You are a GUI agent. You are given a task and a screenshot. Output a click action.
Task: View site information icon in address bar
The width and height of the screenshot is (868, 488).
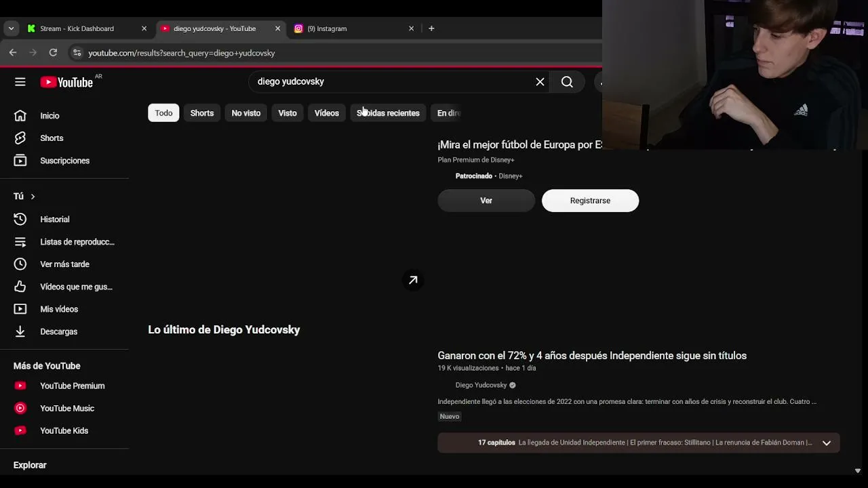[x=77, y=53]
